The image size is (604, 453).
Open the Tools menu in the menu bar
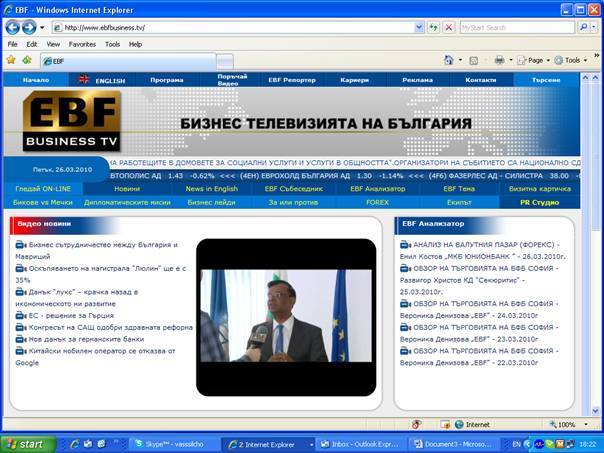tap(112, 44)
